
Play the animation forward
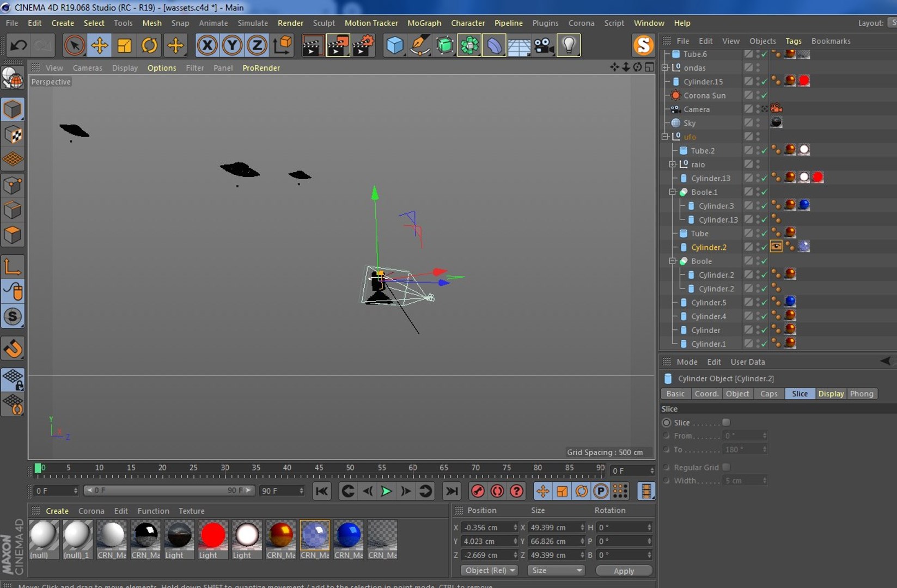(x=386, y=491)
